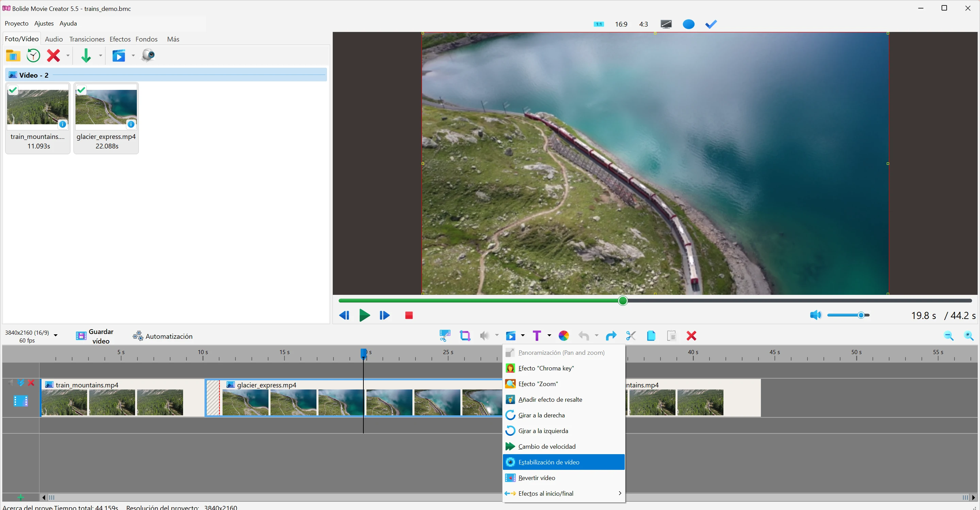The height and width of the screenshot is (510, 980).
Task: Open the color correction wheel icon
Action: point(563,336)
